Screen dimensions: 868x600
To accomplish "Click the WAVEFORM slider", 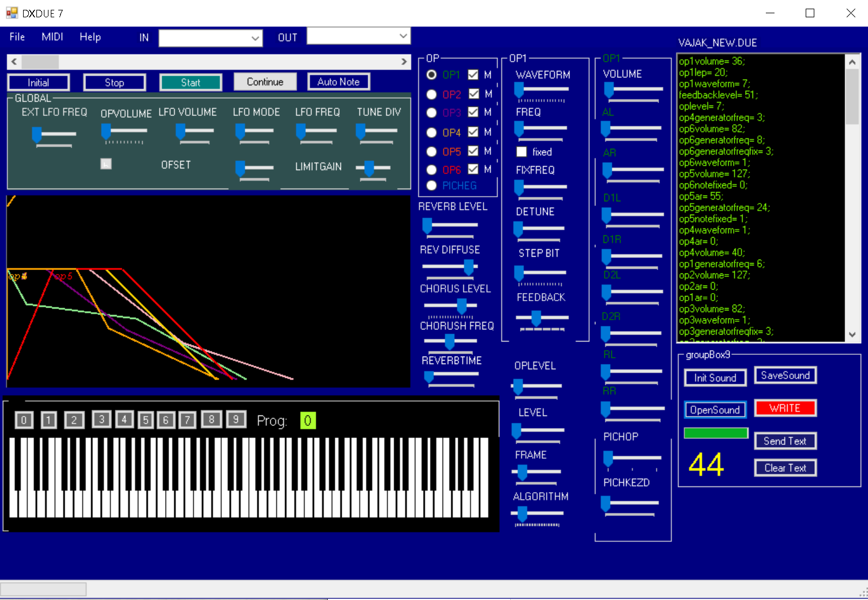I will (541, 91).
